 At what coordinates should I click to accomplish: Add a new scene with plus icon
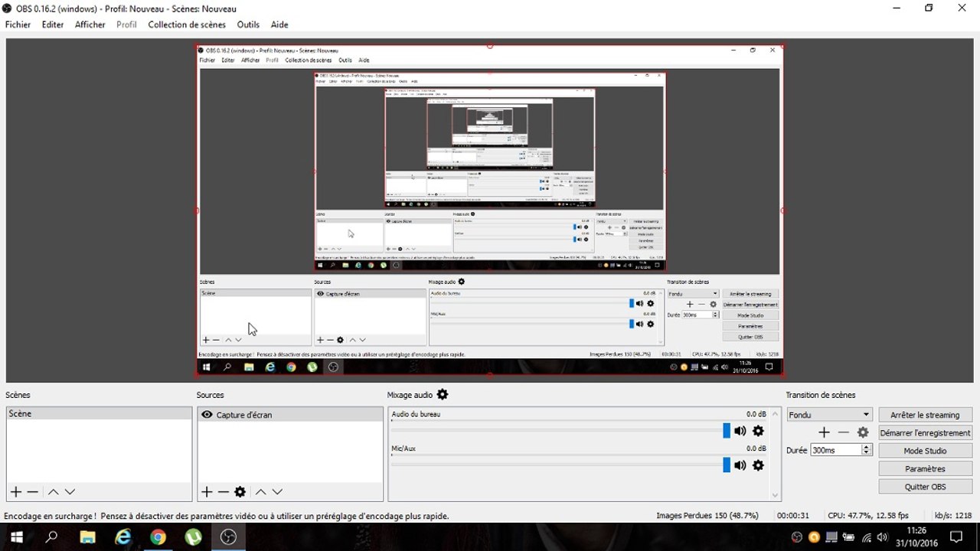[15, 492]
